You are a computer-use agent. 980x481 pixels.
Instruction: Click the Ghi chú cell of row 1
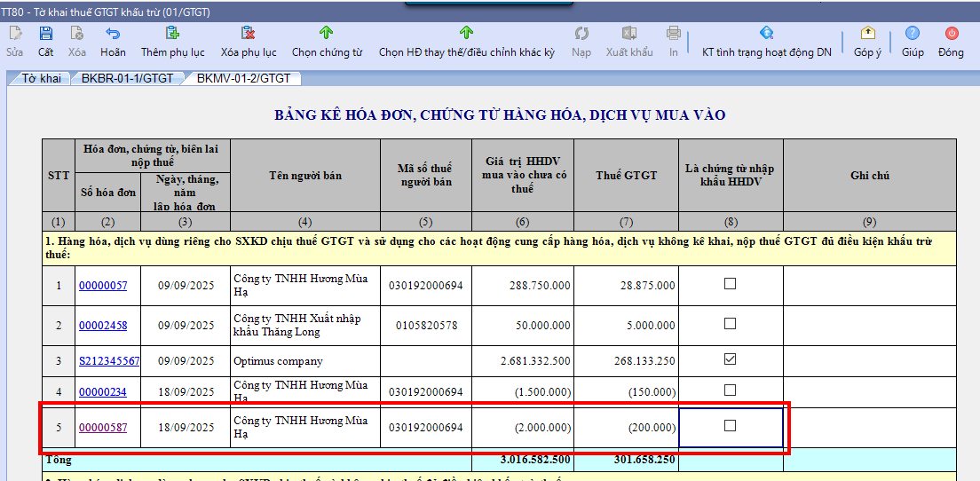(x=869, y=286)
